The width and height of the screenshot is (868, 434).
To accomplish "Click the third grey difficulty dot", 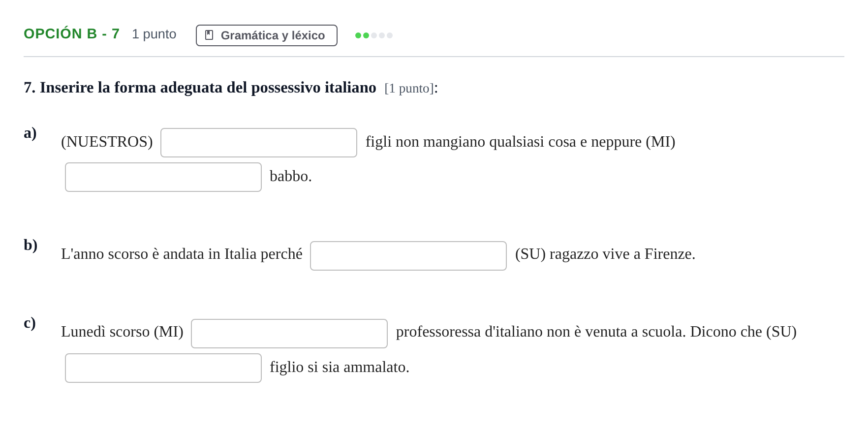I will 374,35.
